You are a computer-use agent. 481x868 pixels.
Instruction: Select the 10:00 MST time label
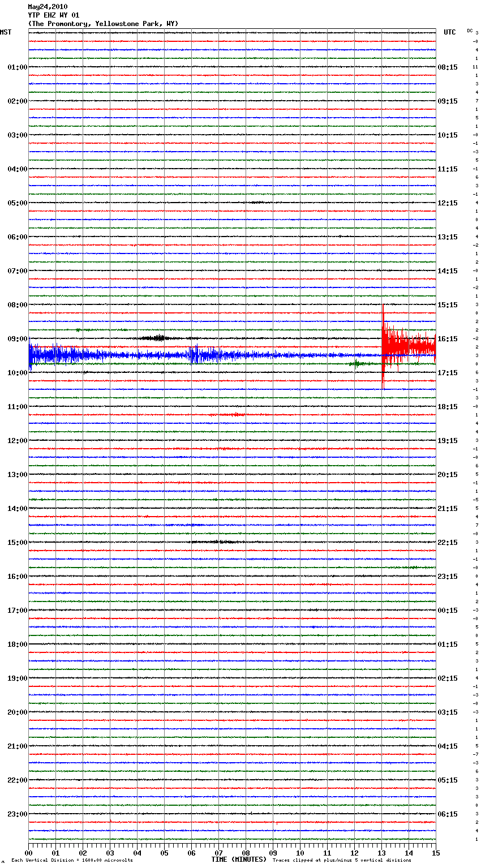(17, 373)
